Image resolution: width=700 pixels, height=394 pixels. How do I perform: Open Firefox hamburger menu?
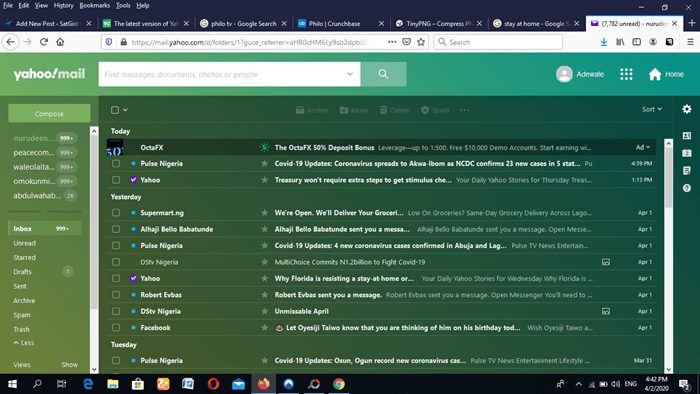coord(690,42)
